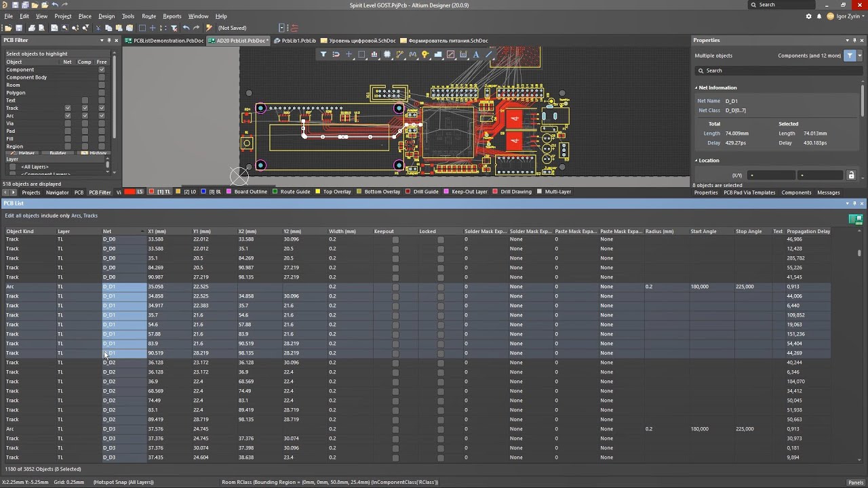Click the Save icon in main toolbar
Screen dimensions: 868x488
pyautogui.click(x=19, y=28)
